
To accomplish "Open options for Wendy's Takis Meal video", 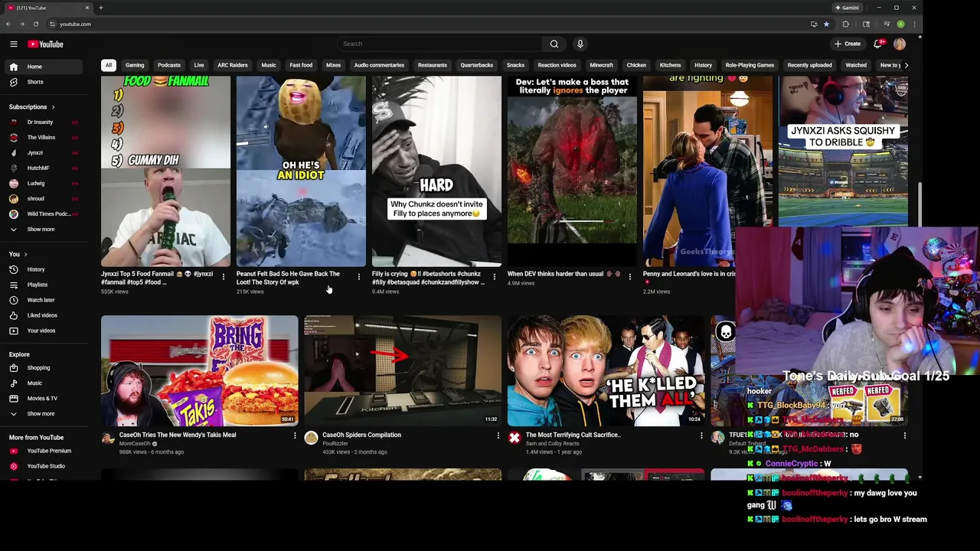I will (x=295, y=436).
